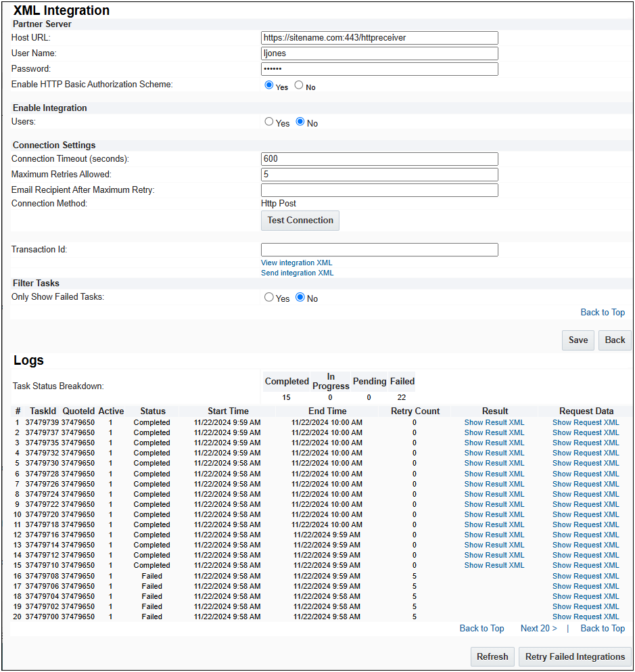The image size is (635, 672).
Task: Set Only Show Failed Tasks to "Yes"
Action: point(268,298)
